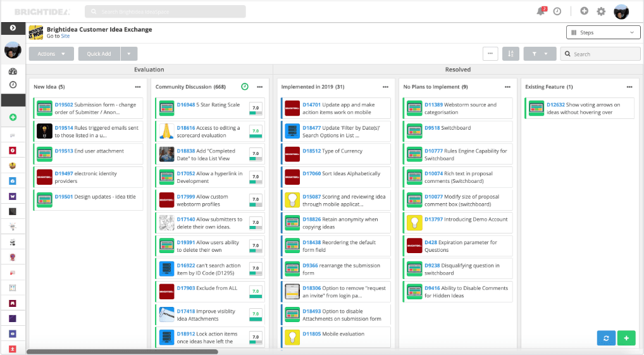Click the sort A-Z icon

pos(511,54)
